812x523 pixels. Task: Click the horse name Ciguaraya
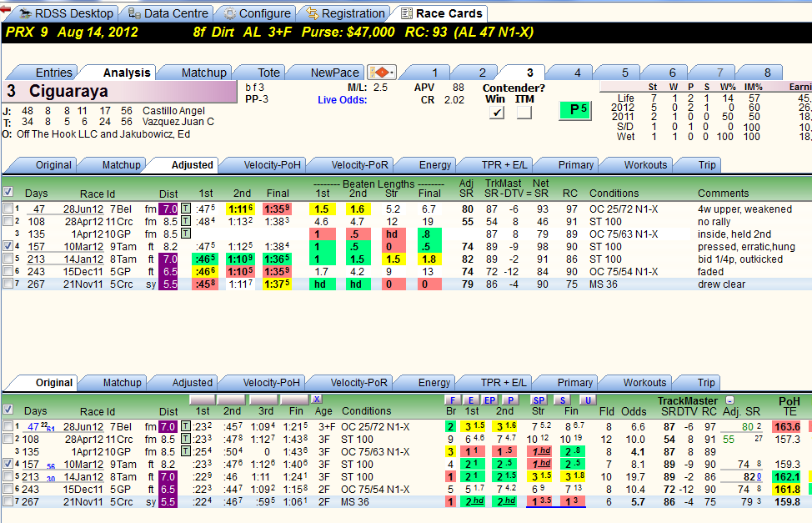click(x=68, y=91)
